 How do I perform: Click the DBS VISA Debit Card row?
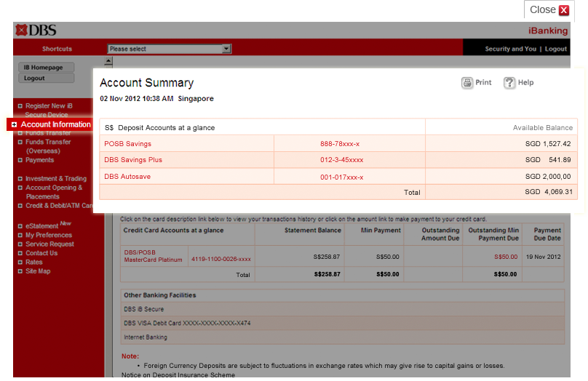click(x=342, y=324)
